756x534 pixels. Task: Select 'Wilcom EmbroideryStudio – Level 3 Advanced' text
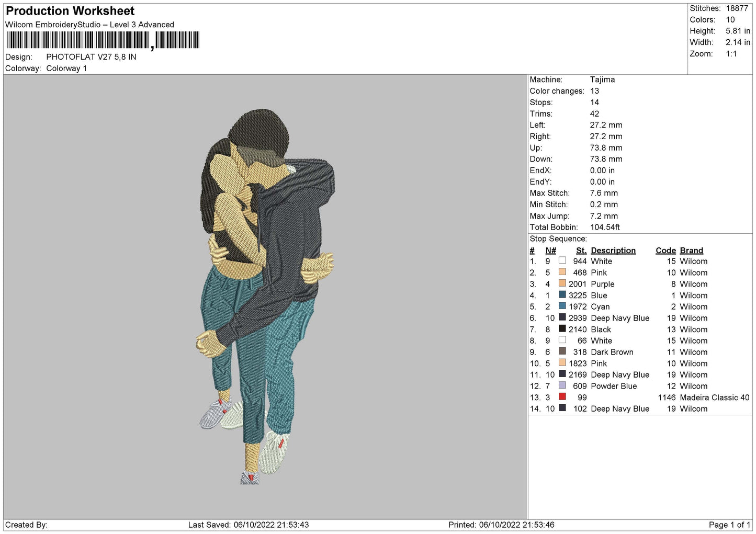tap(89, 25)
